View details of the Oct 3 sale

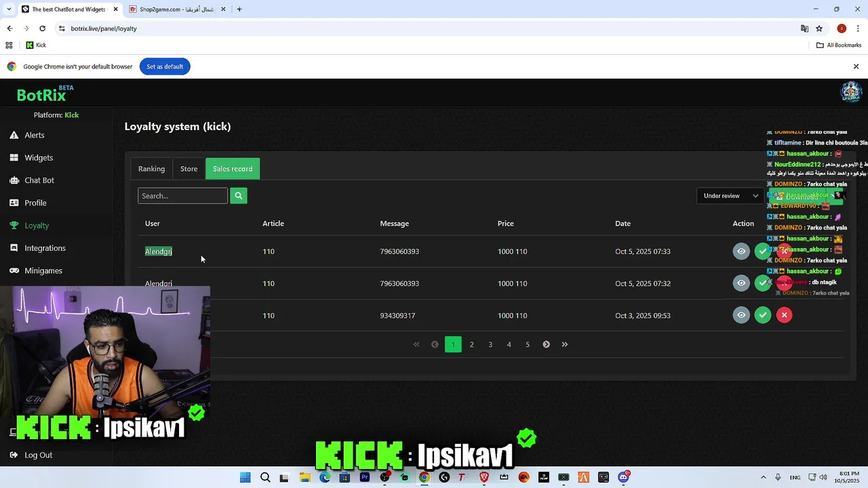tap(741, 314)
